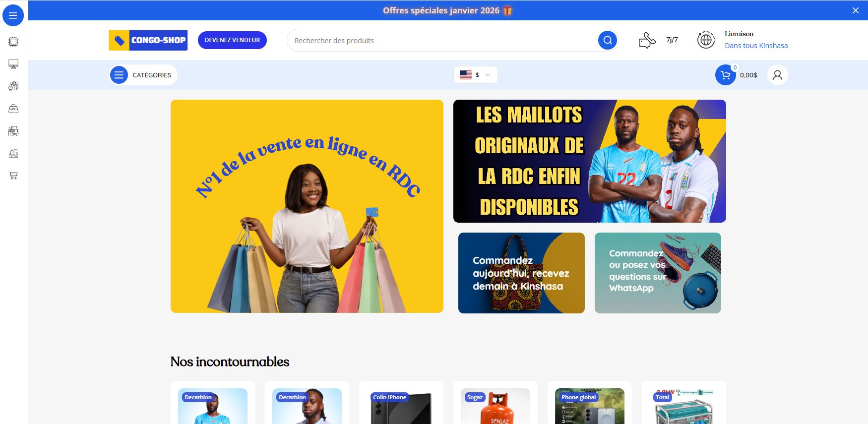Viewport: 868px width, 424px height.
Task: Open the handbag category icon in sidebar
Action: coord(13,109)
